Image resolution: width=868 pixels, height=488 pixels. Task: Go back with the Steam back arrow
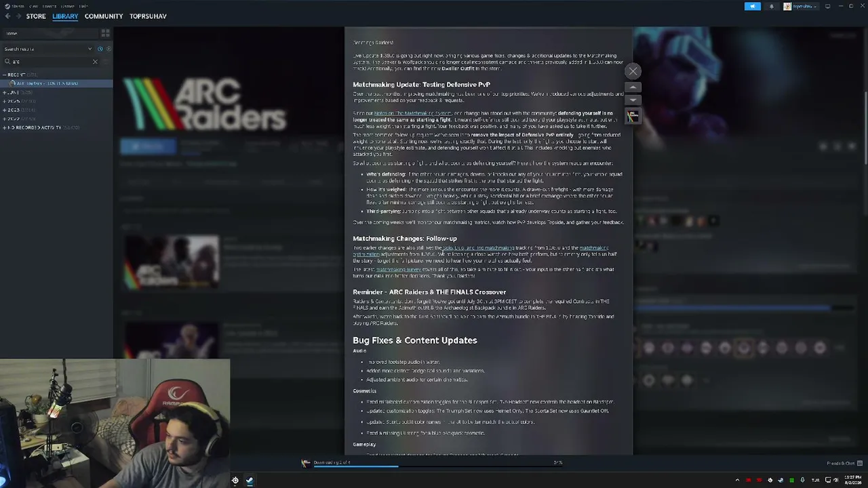pos(7,16)
